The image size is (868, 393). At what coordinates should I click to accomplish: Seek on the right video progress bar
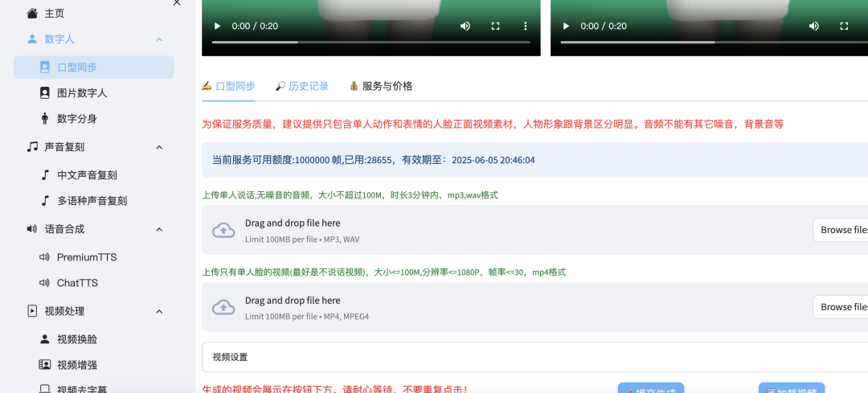click(x=714, y=42)
